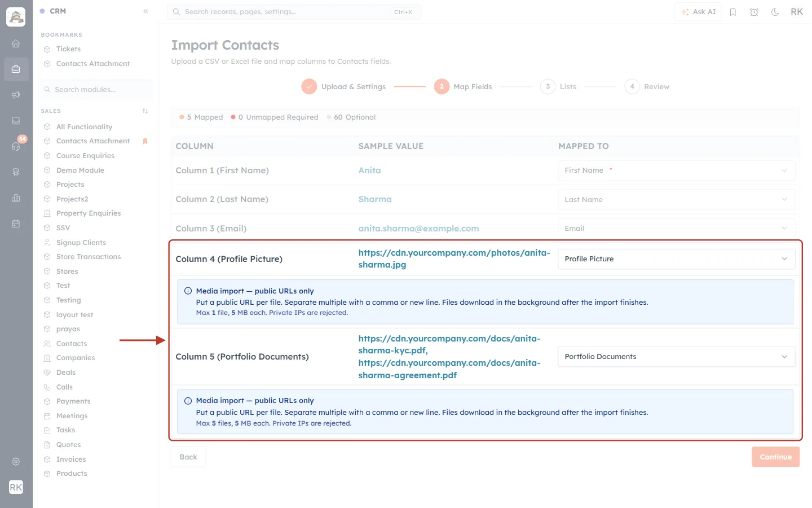Open the inbox icon in left rail
This screenshot has width=812, height=508.
click(16, 121)
